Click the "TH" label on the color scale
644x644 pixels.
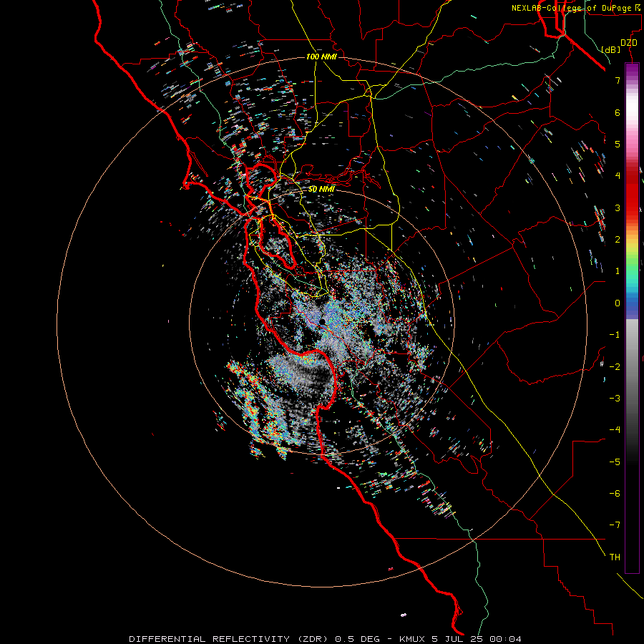(x=615, y=557)
